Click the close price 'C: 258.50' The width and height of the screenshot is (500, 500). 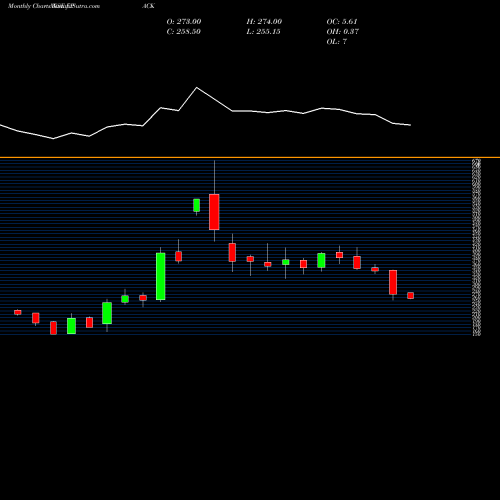(184, 32)
